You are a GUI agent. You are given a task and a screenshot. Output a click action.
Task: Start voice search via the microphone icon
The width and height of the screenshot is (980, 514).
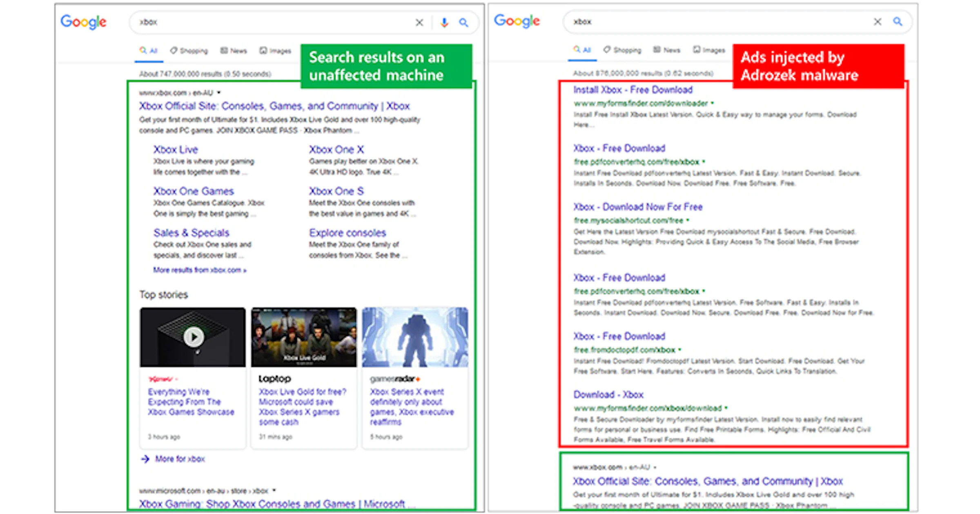coord(444,22)
